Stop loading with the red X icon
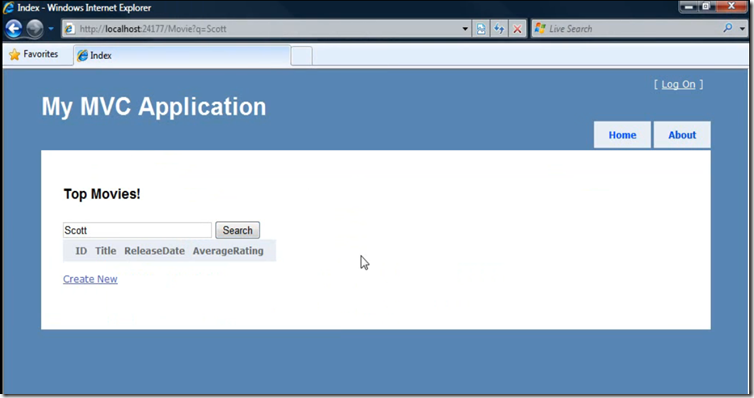Image resolution: width=754 pixels, height=398 pixels. point(517,29)
